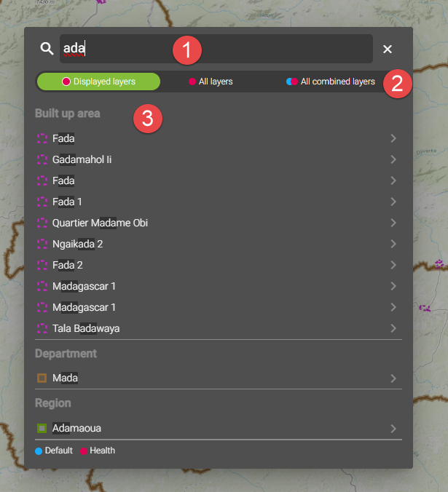Select the Quartier Madame Obi result
Viewport: 448px width, 492px height.
tap(219, 223)
